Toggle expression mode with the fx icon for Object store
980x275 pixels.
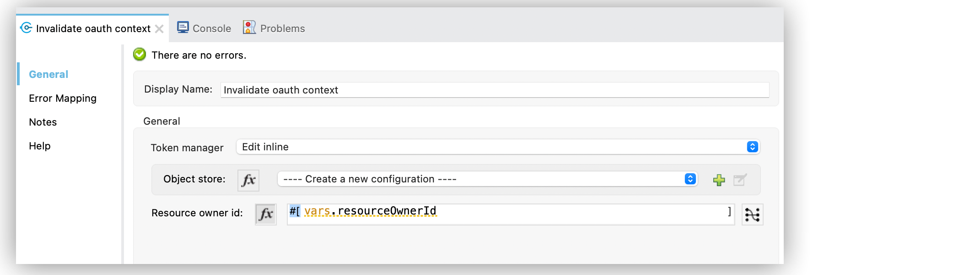click(x=248, y=180)
